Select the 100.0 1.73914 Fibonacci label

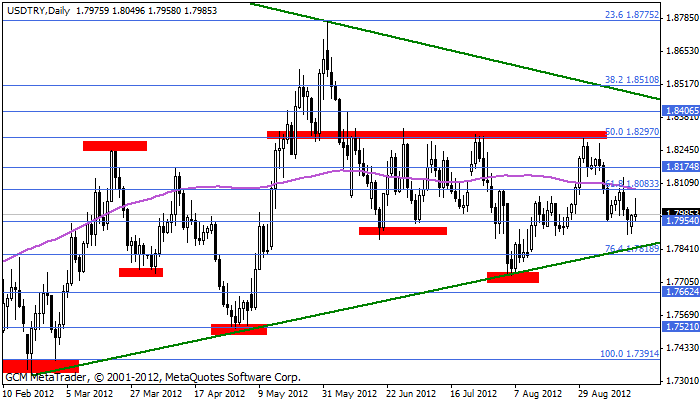click(x=629, y=353)
